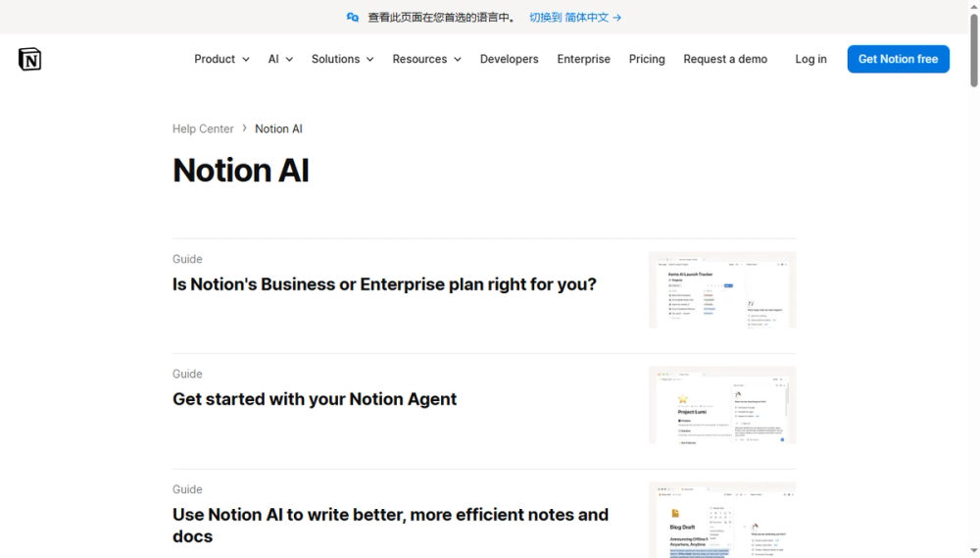980x558 pixels.
Task: Open Get started with Notion Agent guide
Action: pos(315,399)
